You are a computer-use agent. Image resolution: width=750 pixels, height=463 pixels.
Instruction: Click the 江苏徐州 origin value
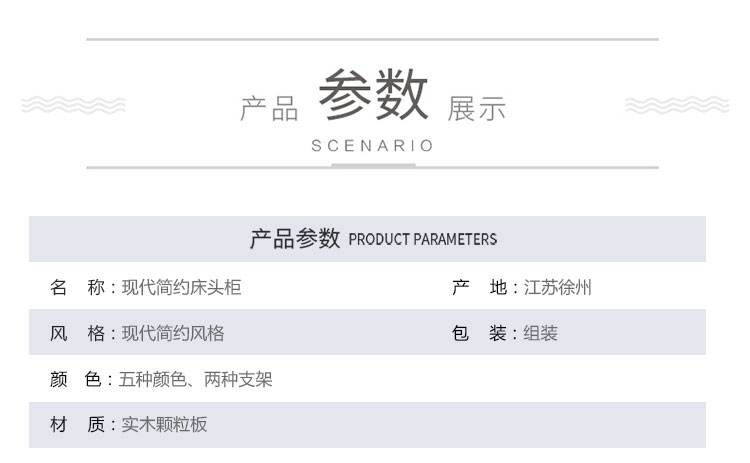[x=558, y=287]
